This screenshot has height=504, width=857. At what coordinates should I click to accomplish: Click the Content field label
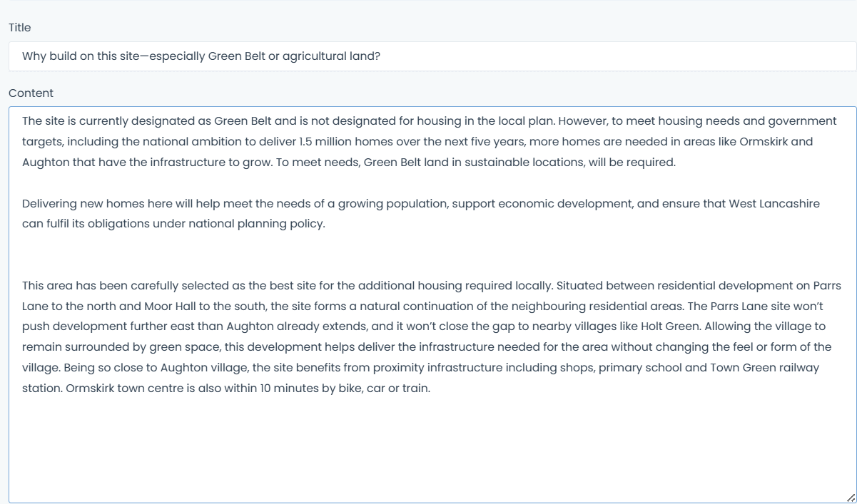tap(31, 93)
